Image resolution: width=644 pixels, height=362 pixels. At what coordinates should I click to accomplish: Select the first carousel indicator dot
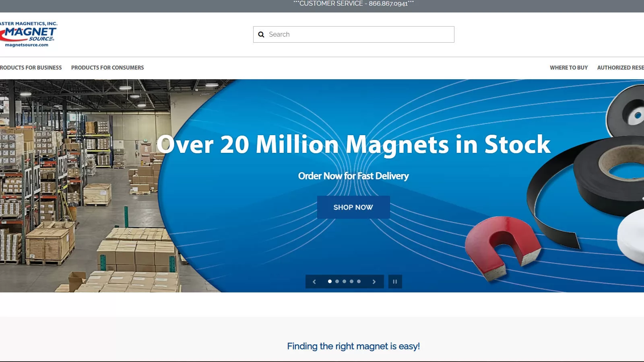point(330,282)
